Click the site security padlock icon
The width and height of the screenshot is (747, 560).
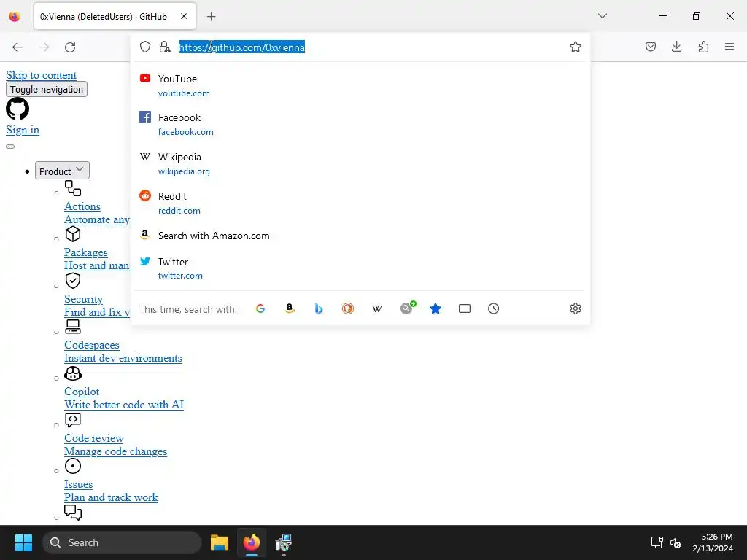[x=165, y=47]
